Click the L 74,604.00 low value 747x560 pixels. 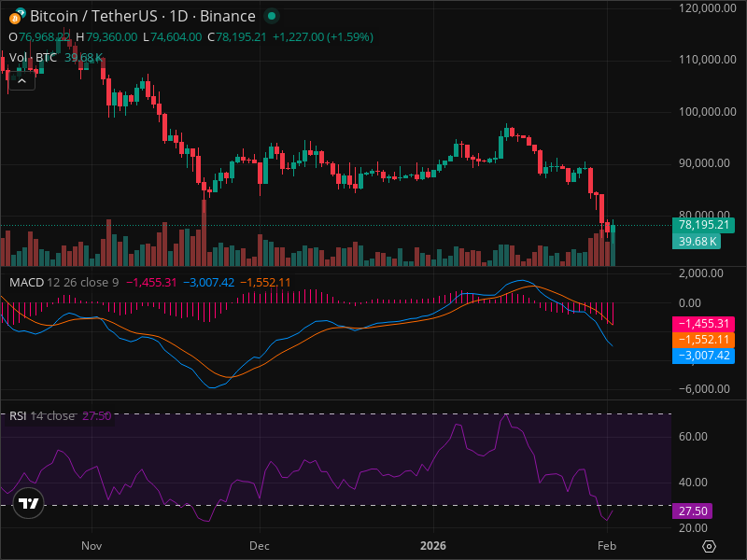(172, 37)
